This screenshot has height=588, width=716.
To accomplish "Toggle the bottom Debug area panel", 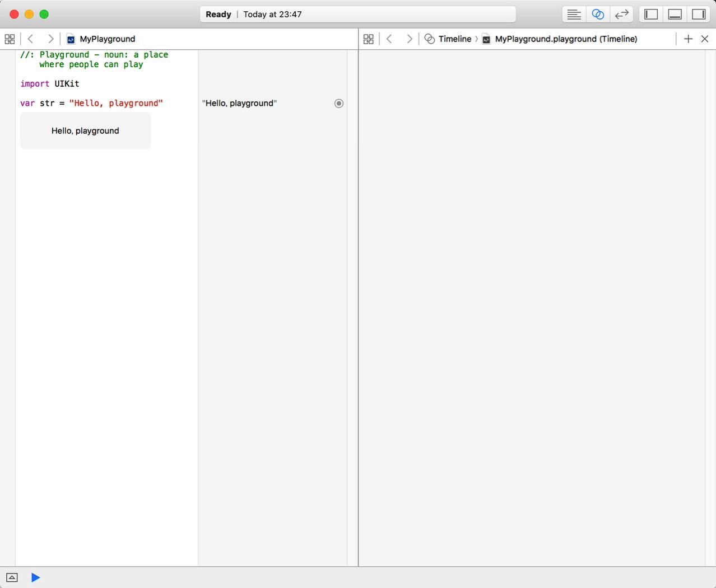I will [x=675, y=15].
